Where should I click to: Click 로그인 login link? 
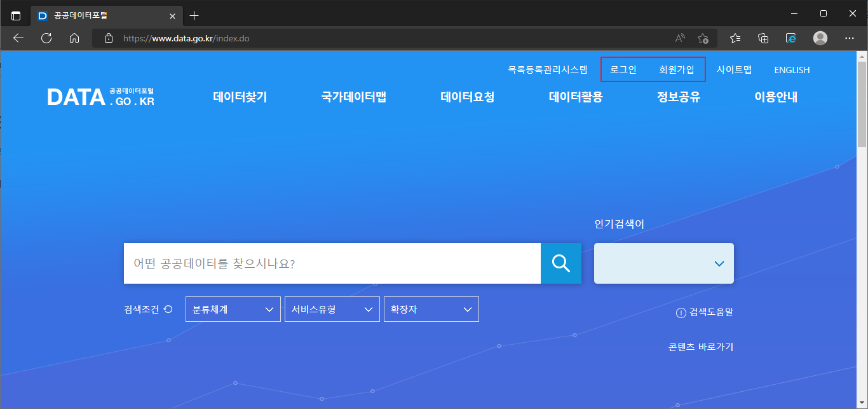tap(623, 70)
